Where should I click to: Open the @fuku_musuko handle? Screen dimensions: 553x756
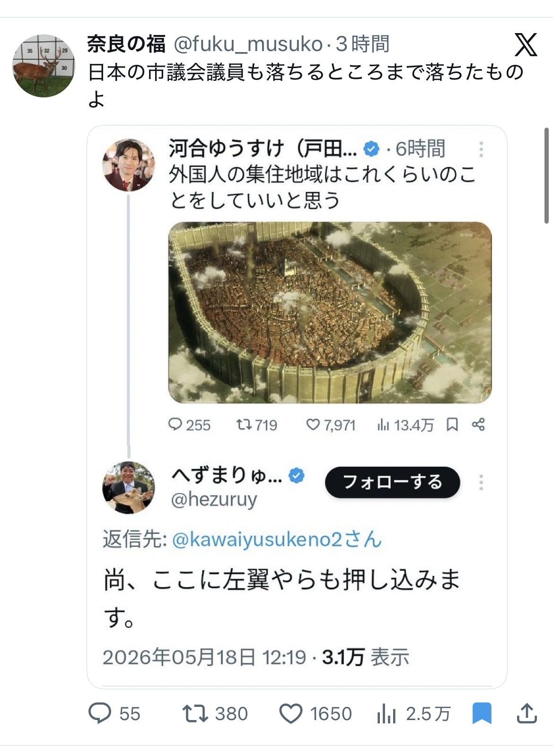[248, 44]
